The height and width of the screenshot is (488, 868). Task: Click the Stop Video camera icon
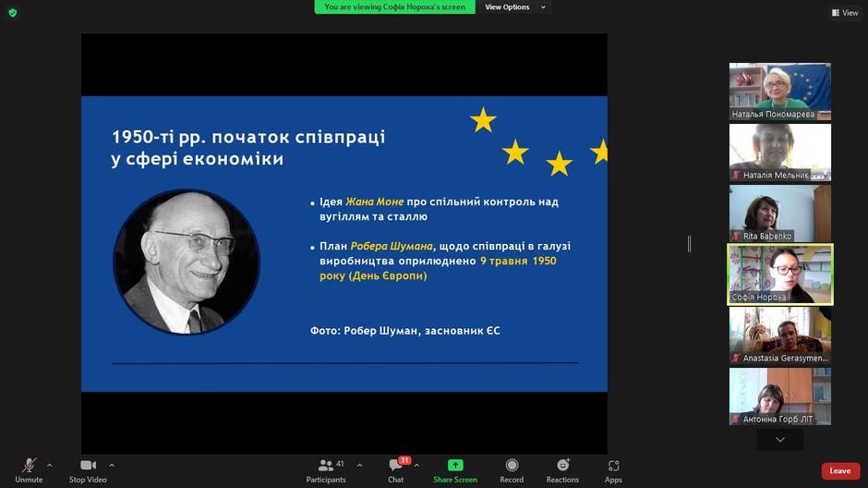tap(88, 465)
